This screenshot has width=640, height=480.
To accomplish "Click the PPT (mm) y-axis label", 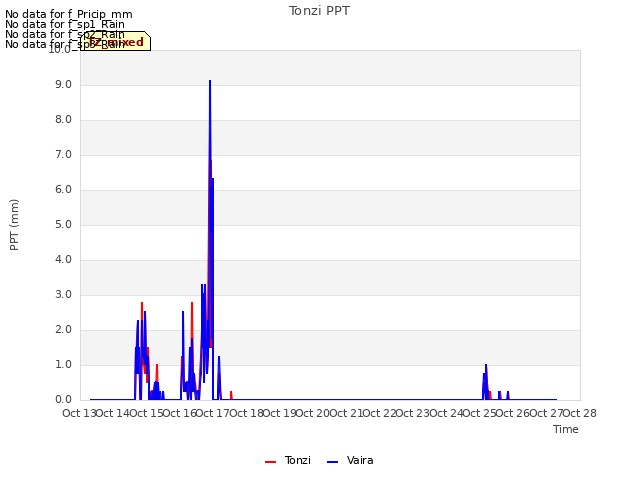I will pos(14,225).
